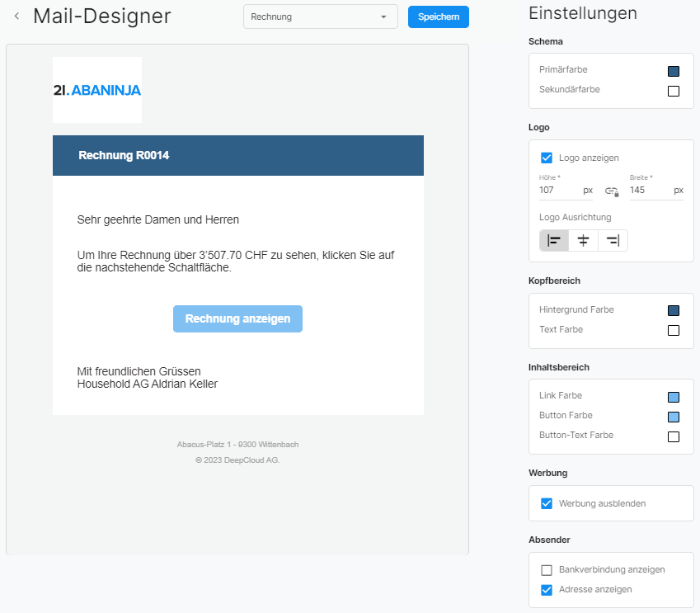Uncheck Werbung ausblenden checkbox

pyautogui.click(x=546, y=503)
